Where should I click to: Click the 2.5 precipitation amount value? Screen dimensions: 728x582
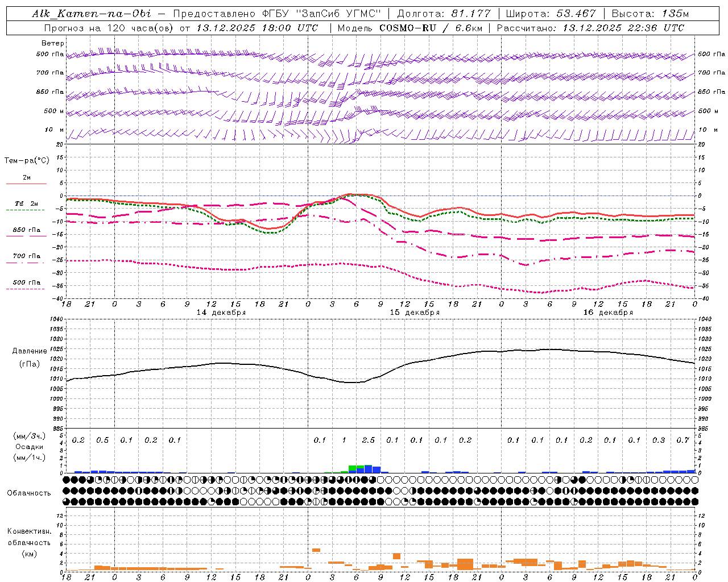point(369,440)
